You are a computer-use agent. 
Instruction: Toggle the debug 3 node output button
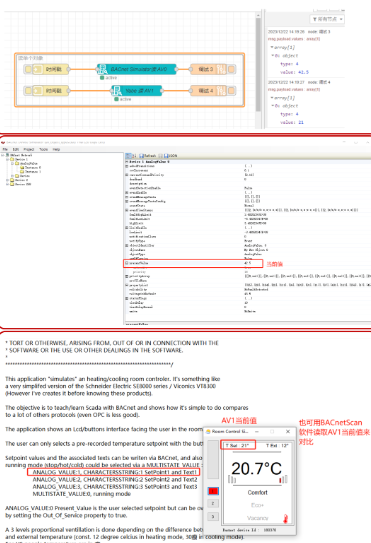(x=231, y=69)
